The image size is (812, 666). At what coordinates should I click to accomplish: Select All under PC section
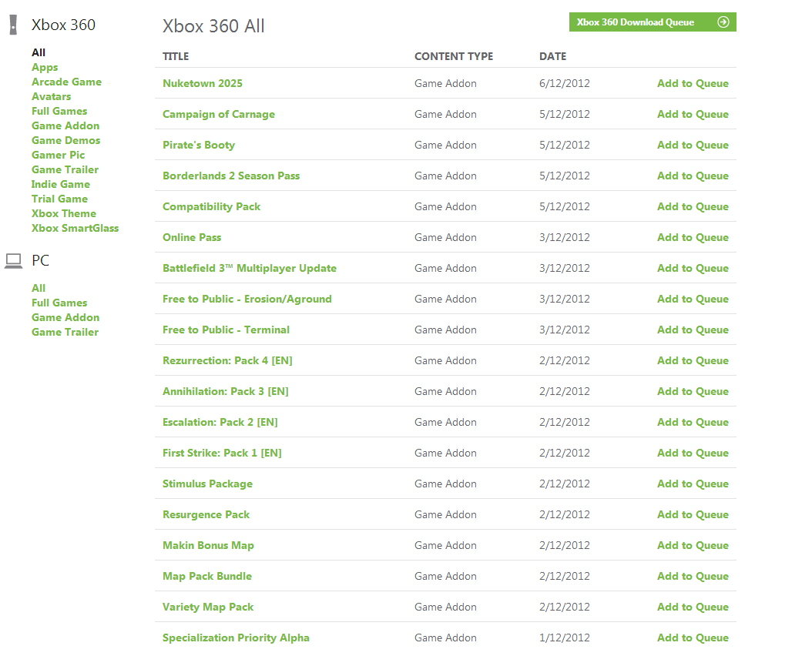[x=39, y=288]
